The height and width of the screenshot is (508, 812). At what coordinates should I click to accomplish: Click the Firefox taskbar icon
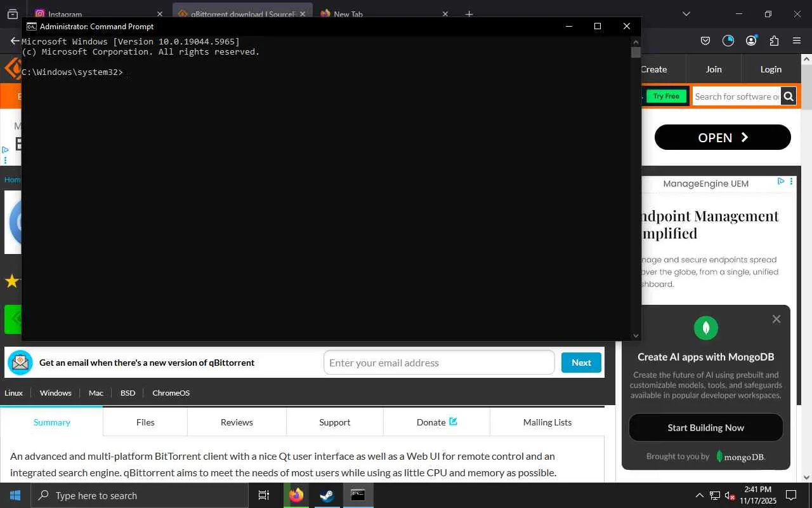[x=296, y=495]
